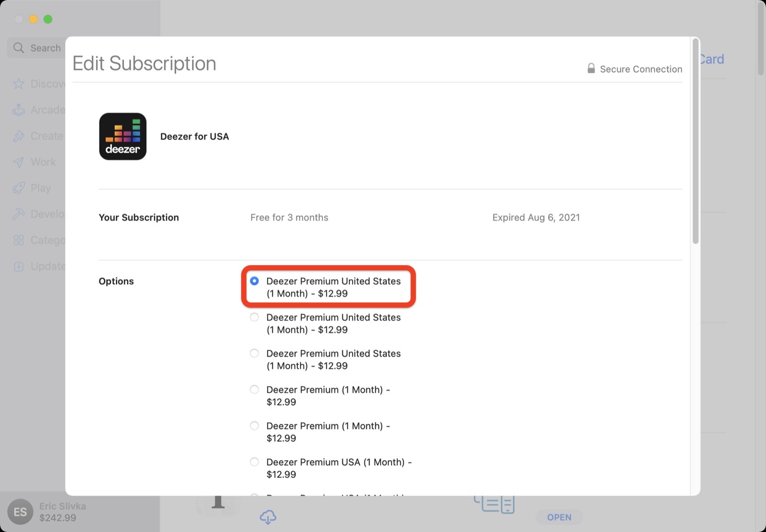Click the magnifier icon in Search field
This screenshot has width=766, height=532.
pyautogui.click(x=19, y=48)
